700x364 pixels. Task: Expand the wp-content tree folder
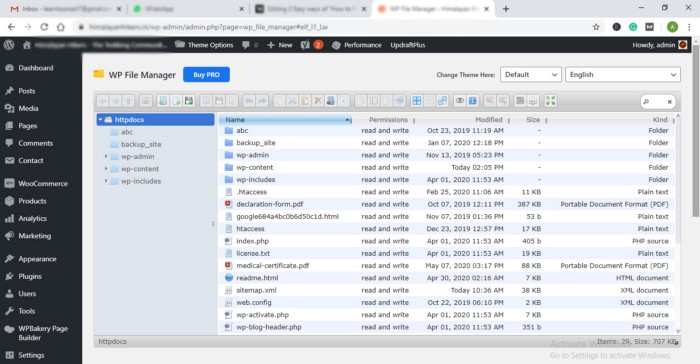coord(106,169)
